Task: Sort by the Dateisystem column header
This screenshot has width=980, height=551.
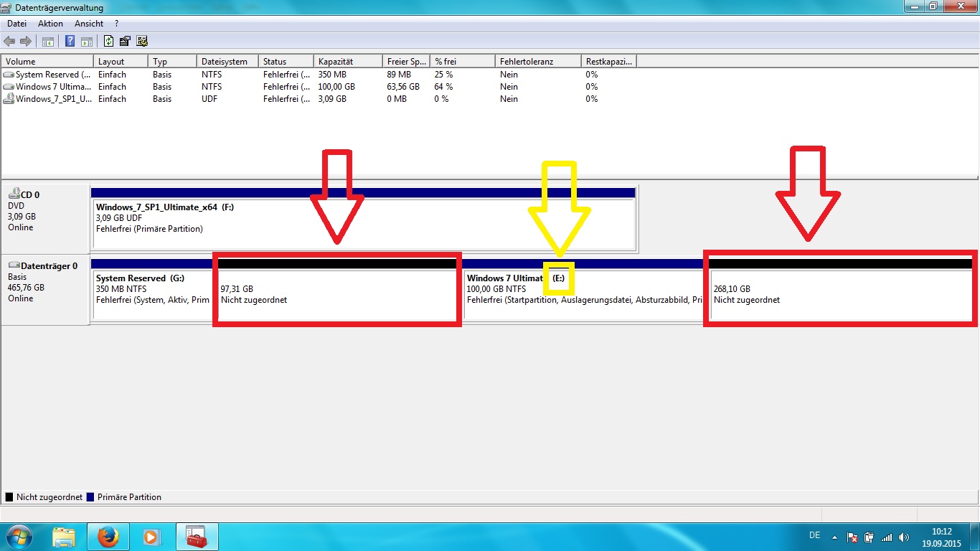Action: tap(227, 62)
